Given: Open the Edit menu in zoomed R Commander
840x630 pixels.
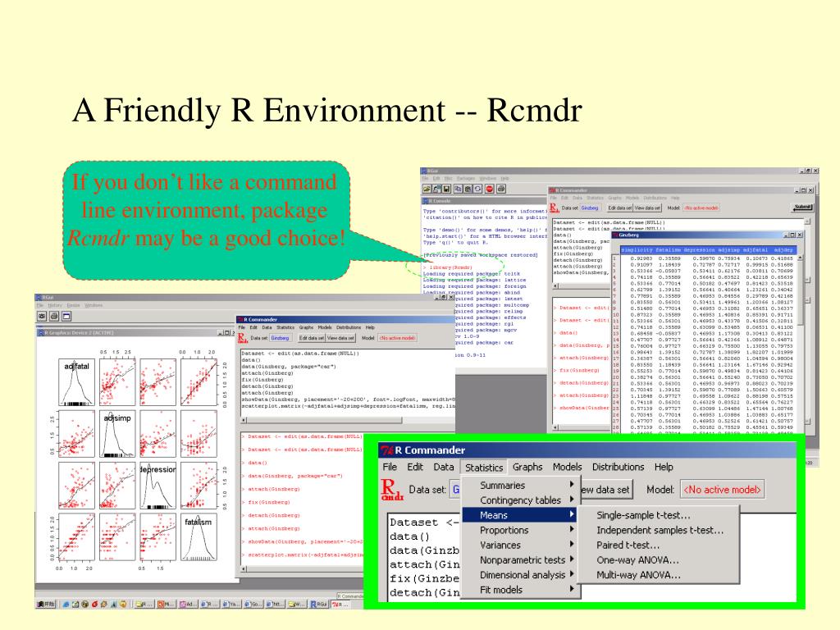Looking at the screenshot, I should (x=414, y=467).
